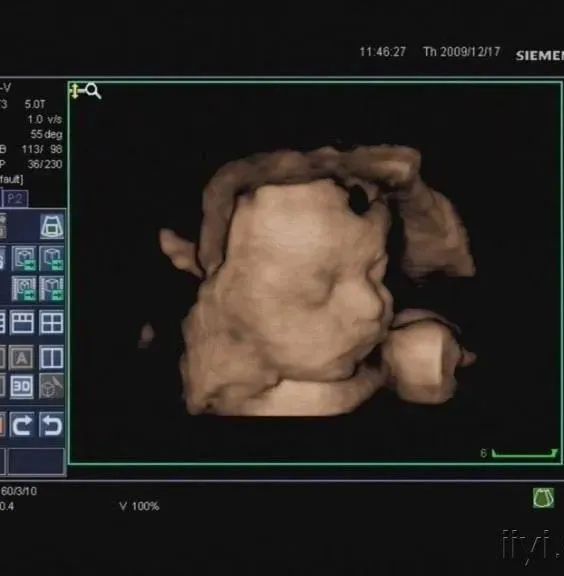Viewport: 564px width, 576px height.
Task: Click the empty text field below undo buttons
Action: [36, 462]
